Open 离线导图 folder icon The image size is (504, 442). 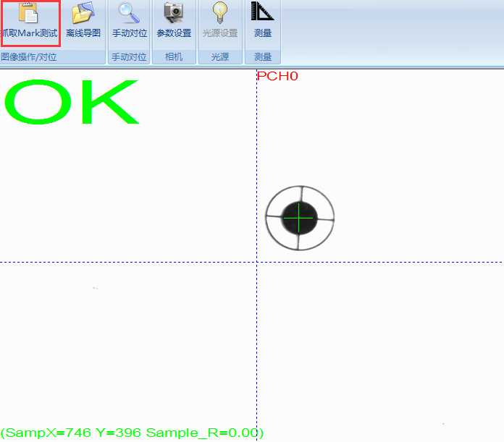pos(83,14)
